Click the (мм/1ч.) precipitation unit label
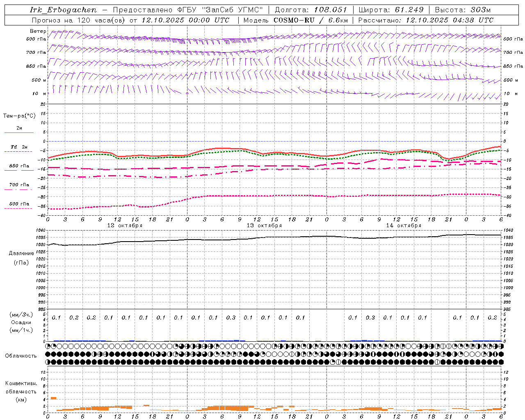Viewport: 525px width, 420px height. tap(21, 330)
